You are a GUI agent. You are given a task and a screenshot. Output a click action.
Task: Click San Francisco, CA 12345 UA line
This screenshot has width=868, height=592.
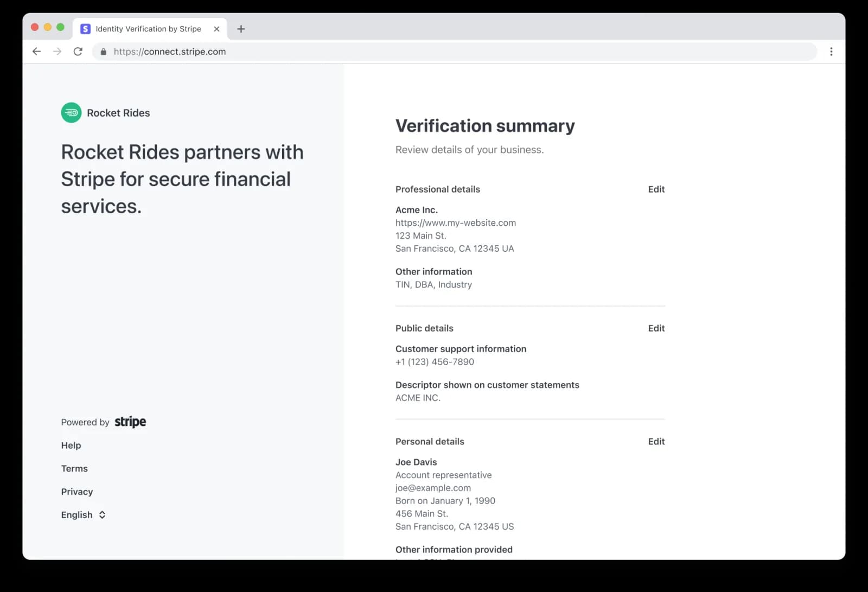455,249
